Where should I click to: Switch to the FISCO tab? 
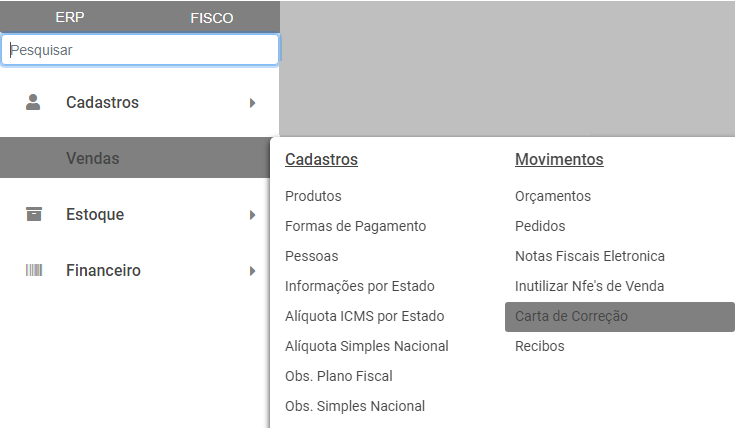point(211,18)
